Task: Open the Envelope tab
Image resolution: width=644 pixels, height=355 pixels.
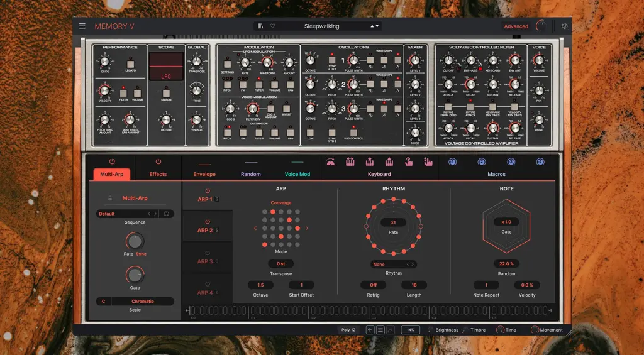Action: (204, 174)
